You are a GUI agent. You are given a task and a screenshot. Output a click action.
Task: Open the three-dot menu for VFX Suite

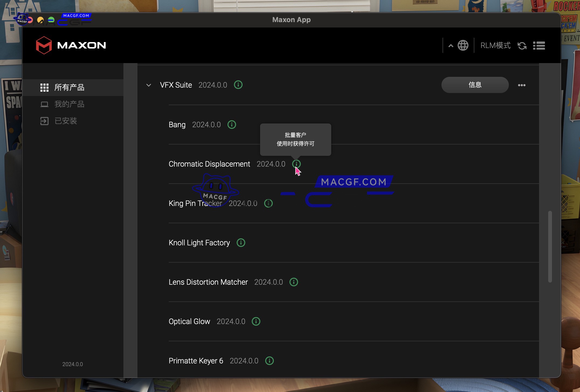tap(522, 85)
